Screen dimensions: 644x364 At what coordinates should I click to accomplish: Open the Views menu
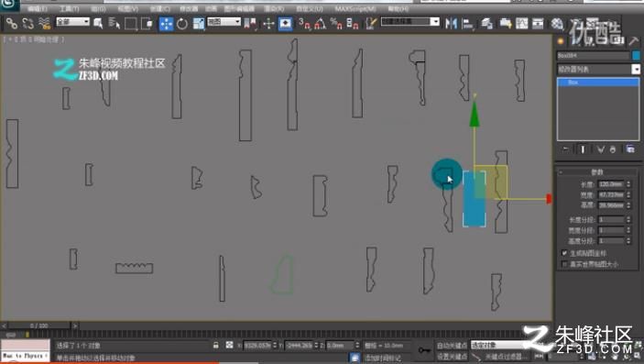tap(128, 8)
